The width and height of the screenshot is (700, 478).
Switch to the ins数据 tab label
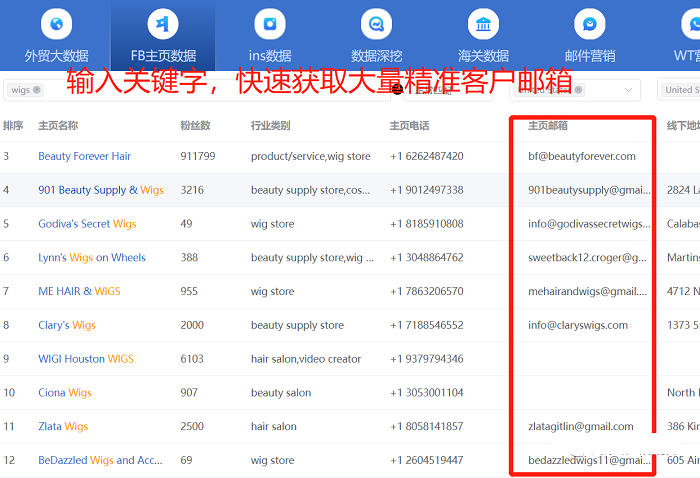click(x=270, y=56)
